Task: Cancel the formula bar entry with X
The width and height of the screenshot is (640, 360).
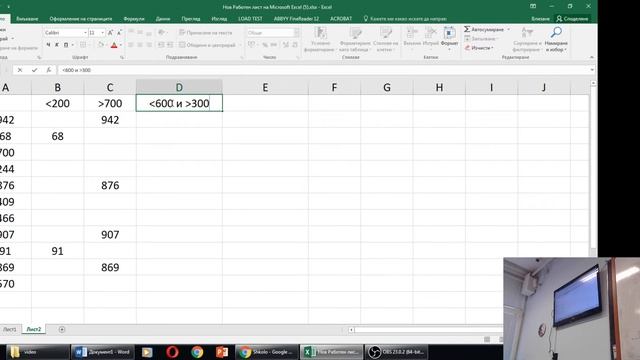Action: [x=20, y=70]
